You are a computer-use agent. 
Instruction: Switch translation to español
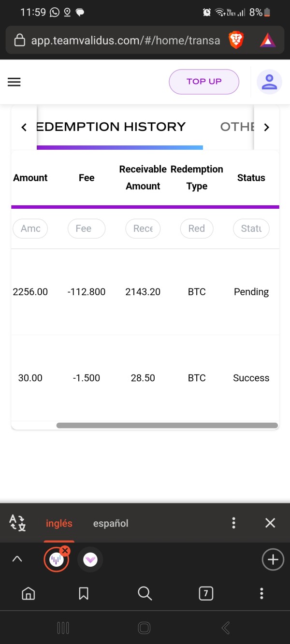pos(111,523)
